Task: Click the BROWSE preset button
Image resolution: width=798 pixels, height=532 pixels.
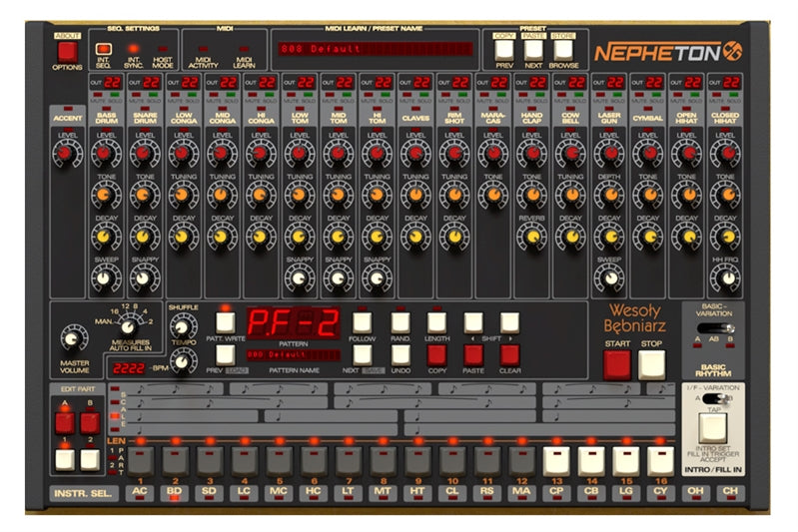Action: coord(564,48)
